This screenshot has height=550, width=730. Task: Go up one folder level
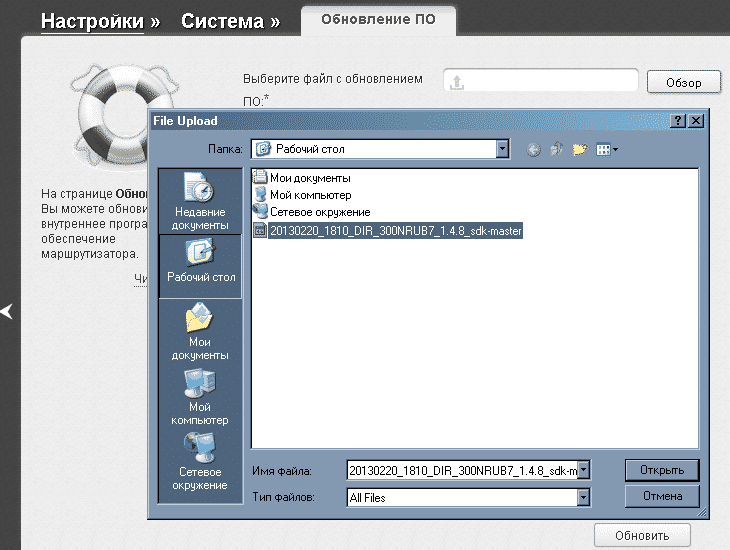coord(556,149)
